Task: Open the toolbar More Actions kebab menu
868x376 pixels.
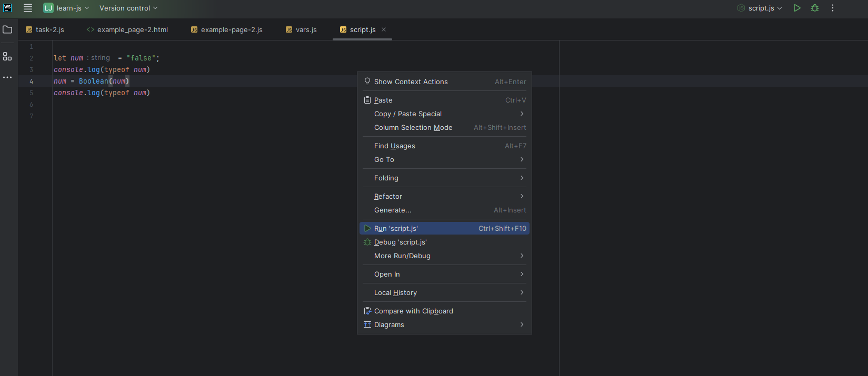Action: (833, 8)
